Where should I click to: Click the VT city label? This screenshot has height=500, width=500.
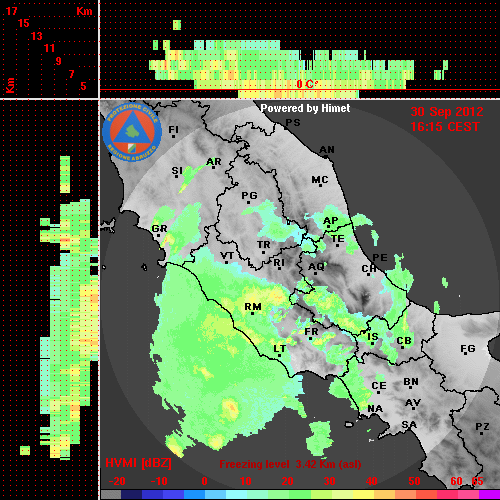click(227, 256)
